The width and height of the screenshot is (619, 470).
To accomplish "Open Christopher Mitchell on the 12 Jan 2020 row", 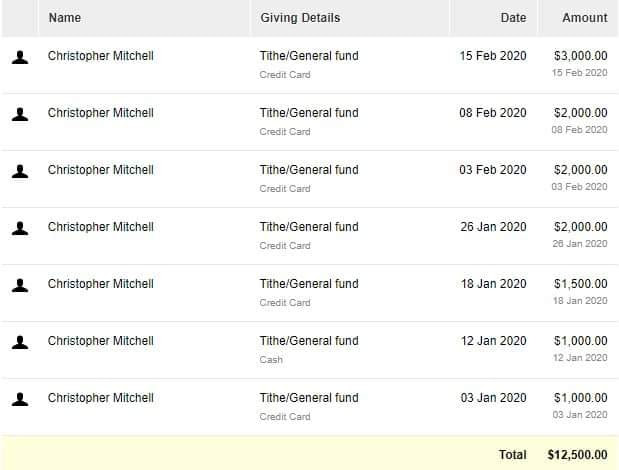I will pos(101,341).
